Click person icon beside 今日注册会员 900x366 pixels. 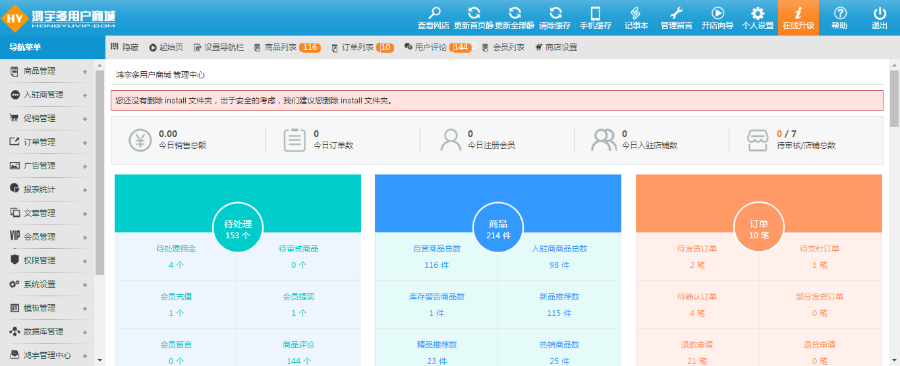[x=451, y=141]
